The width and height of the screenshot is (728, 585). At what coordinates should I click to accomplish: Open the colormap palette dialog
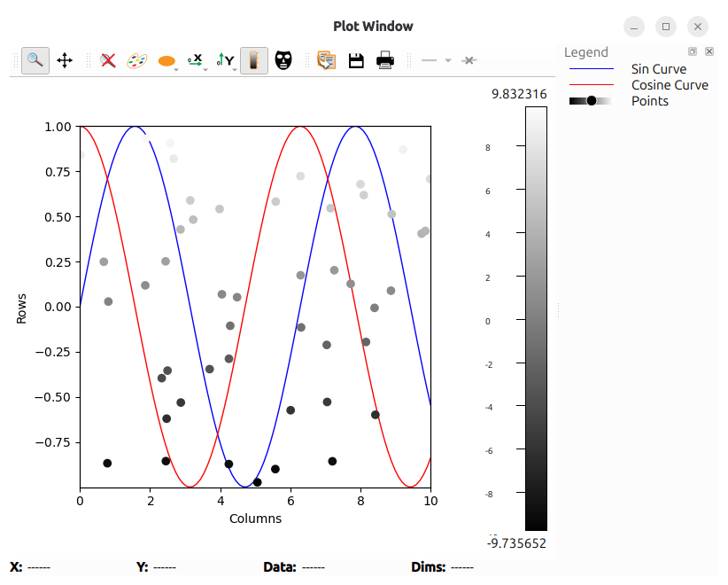coord(136,60)
